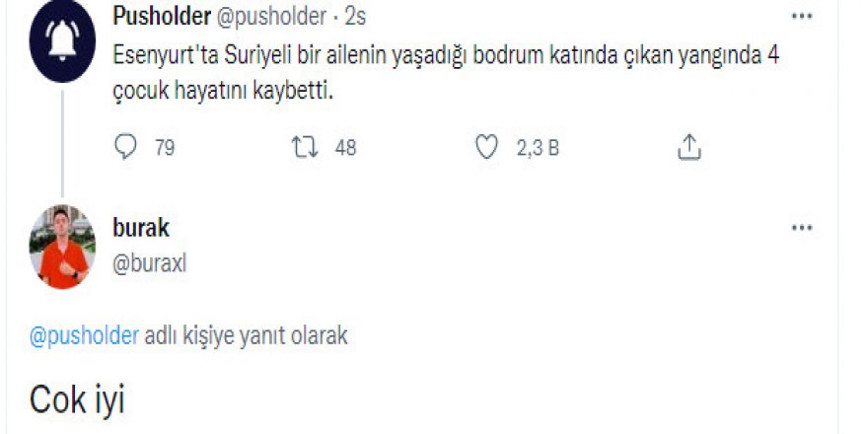
Task: Click the reply speech bubble icon
Action: [x=126, y=148]
